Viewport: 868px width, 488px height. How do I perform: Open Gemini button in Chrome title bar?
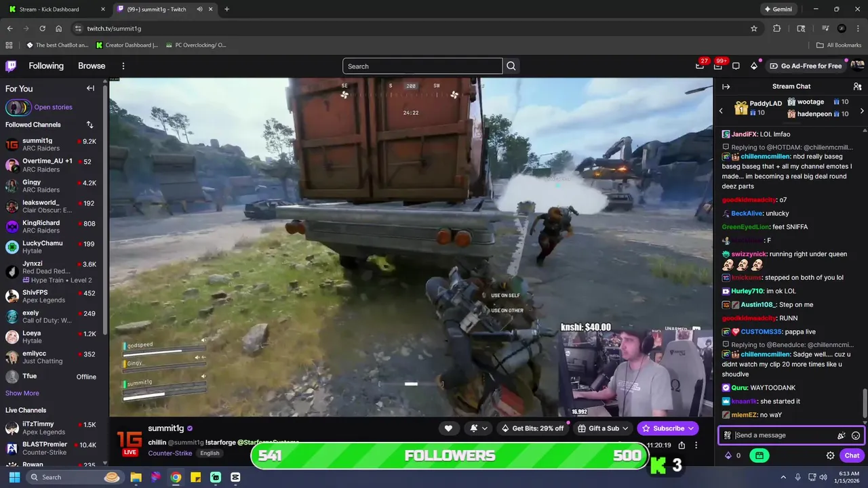click(x=778, y=9)
